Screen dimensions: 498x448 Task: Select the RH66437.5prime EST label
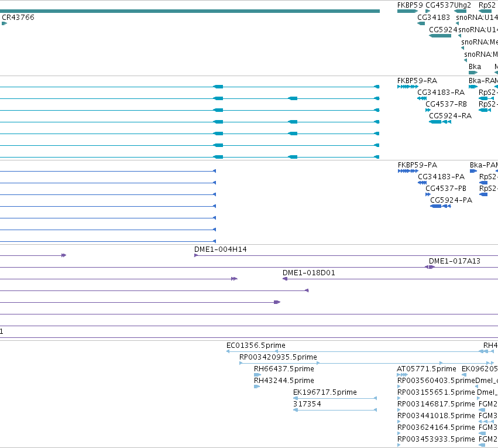(284, 369)
